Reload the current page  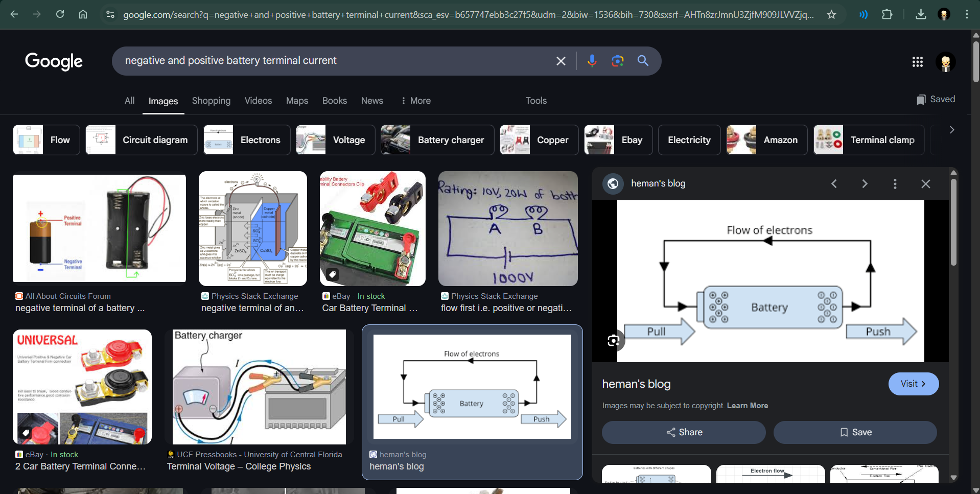point(60,14)
